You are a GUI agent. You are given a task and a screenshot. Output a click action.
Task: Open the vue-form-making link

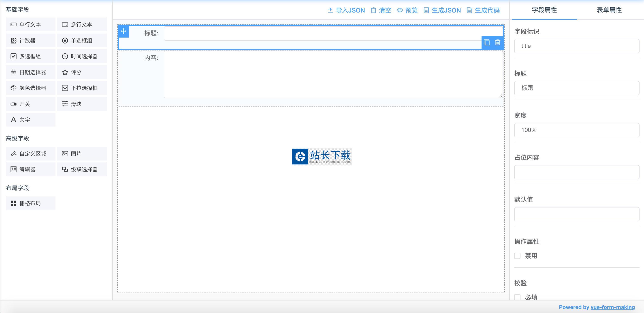[x=612, y=307]
